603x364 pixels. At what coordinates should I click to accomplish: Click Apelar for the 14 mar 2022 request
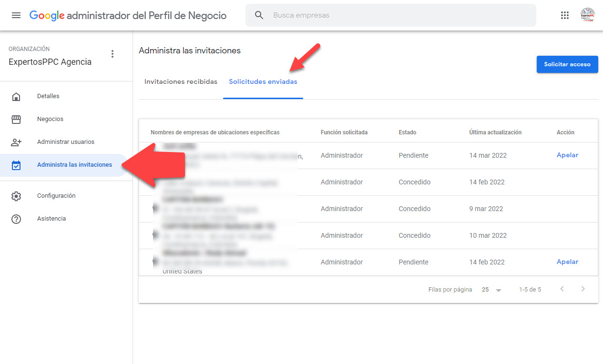(x=567, y=155)
